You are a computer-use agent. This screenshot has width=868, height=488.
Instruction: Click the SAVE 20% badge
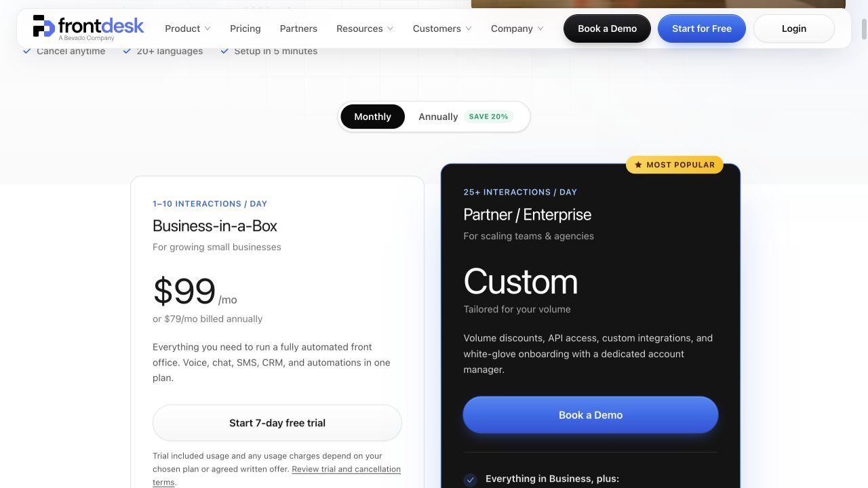click(x=489, y=117)
